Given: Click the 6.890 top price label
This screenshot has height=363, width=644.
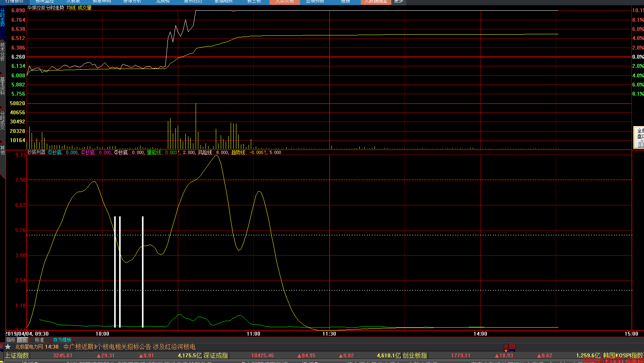Looking at the screenshot, I should pyautogui.click(x=18, y=10).
